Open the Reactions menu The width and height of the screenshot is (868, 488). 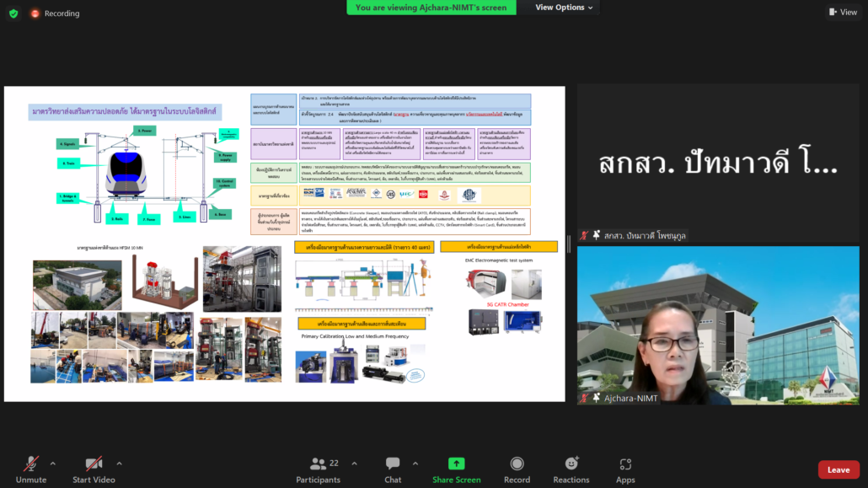[x=571, y=469]
